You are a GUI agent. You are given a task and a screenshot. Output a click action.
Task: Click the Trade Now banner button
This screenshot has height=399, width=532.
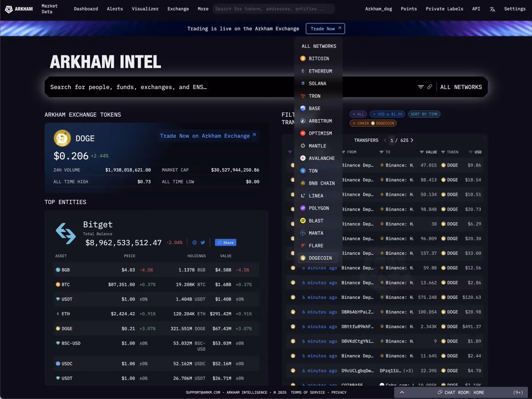point(325,29)
